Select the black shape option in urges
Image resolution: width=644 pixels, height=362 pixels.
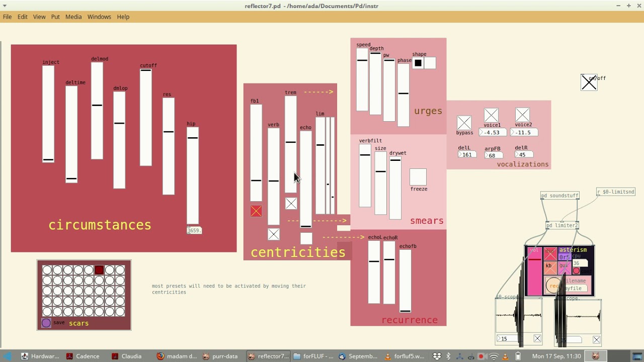tap(418, 63)
